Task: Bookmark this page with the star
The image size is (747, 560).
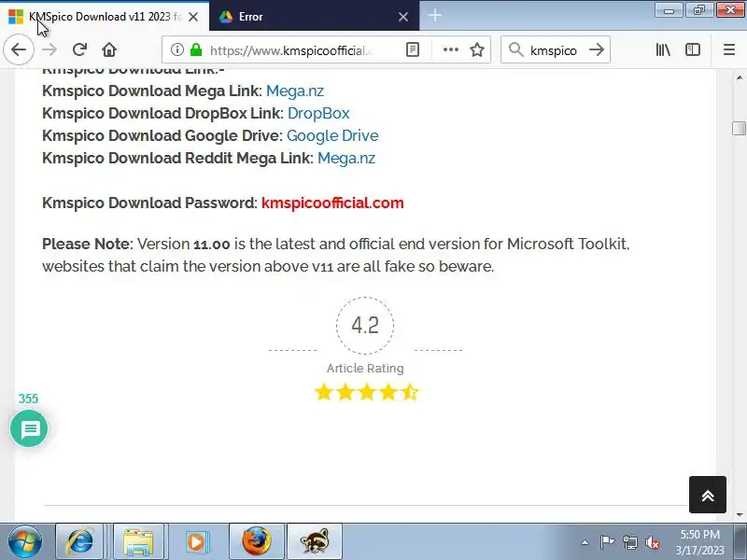Action: coord(477,49)
